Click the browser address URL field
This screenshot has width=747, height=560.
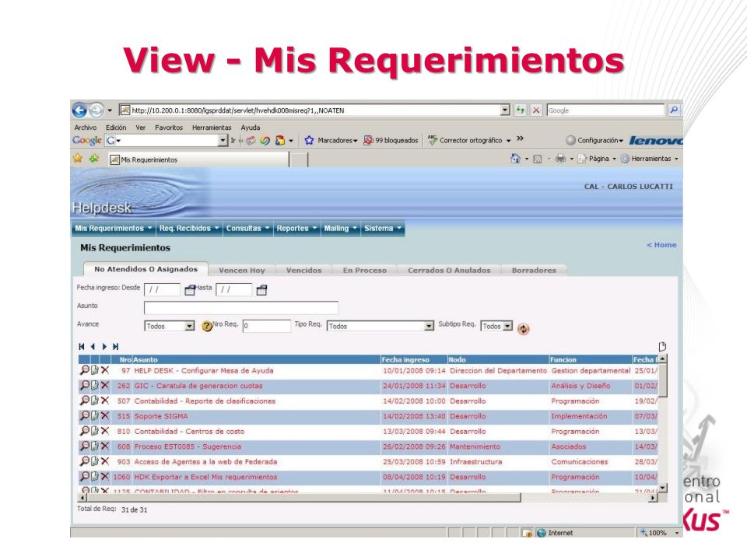[x=310, y=110]
